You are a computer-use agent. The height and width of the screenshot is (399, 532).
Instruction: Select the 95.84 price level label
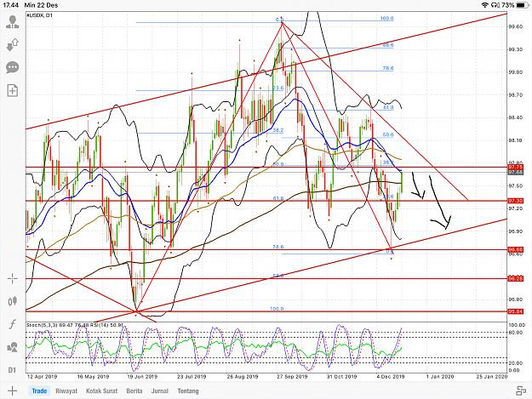point(515,311)
